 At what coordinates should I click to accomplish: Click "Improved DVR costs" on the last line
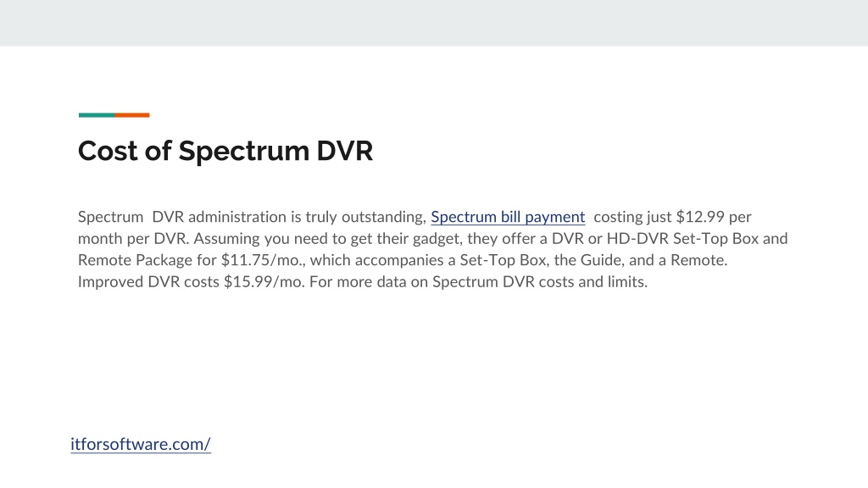[148, 281]
